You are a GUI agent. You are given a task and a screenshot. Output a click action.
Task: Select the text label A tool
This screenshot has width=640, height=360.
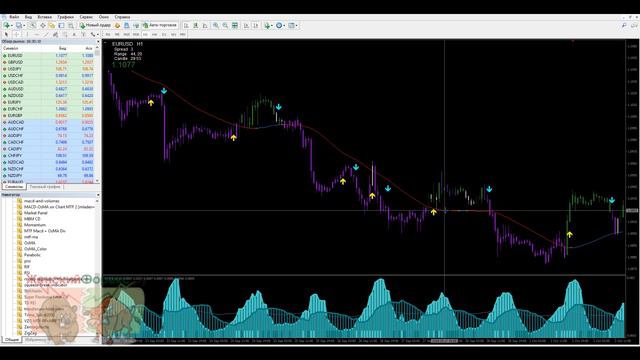click(x=74, y=34)
